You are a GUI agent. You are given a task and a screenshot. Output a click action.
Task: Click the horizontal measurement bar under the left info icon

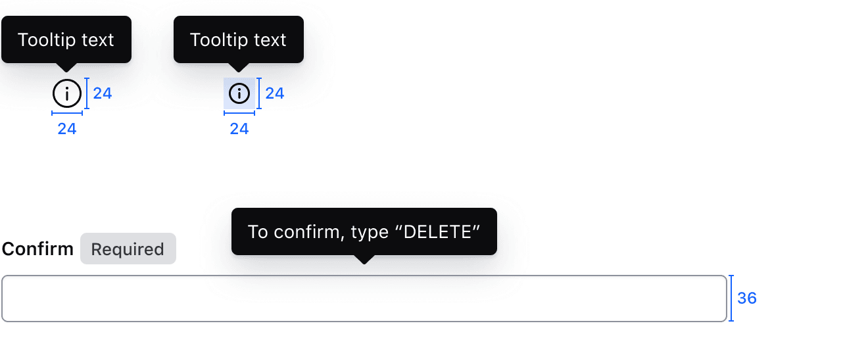pyautogui.click(x=67, y=113)
